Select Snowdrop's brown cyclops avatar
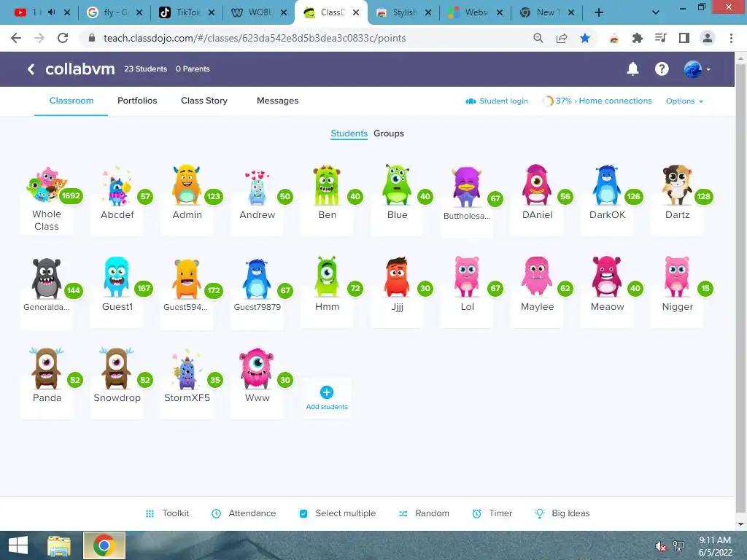 (x=116, y=368)
